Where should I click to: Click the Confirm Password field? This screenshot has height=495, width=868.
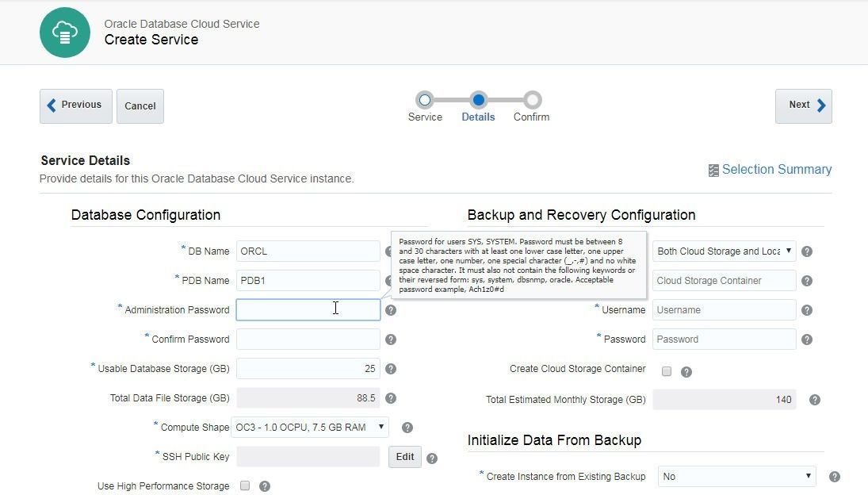pos(308,340)
